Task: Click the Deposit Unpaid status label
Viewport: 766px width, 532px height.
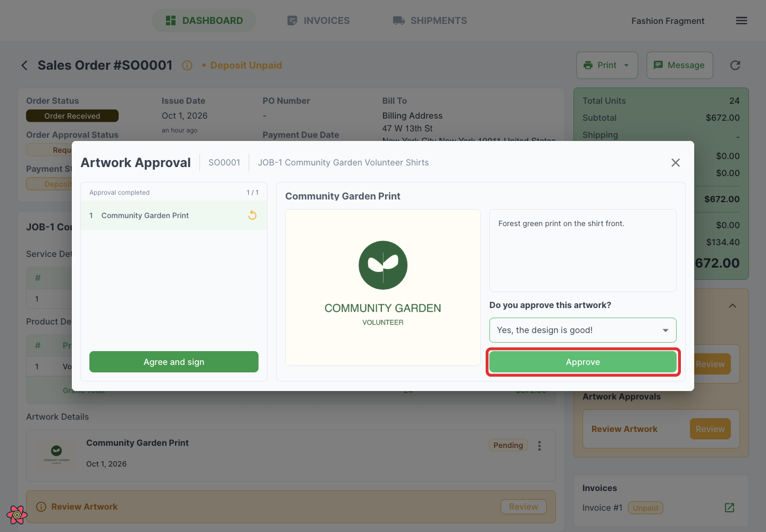Action: click(246, 65)
